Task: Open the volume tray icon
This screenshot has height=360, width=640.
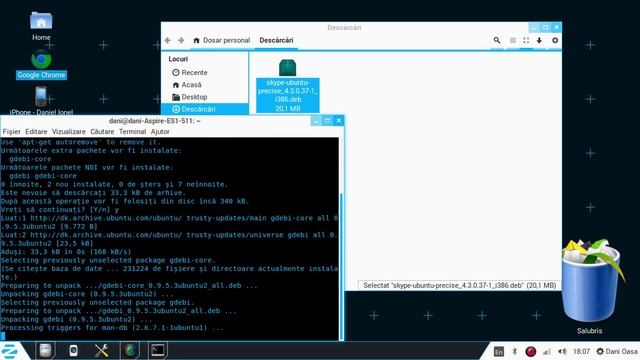Action: 562,351
